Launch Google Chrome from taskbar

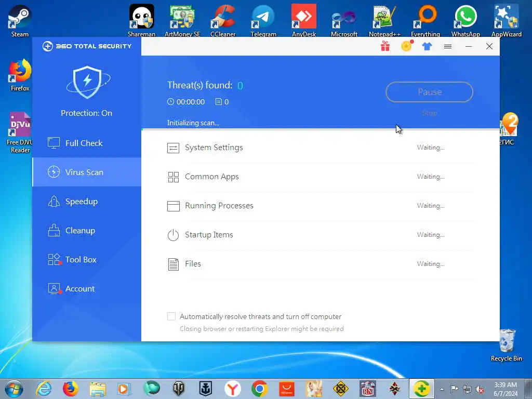[x=260, y=389]
